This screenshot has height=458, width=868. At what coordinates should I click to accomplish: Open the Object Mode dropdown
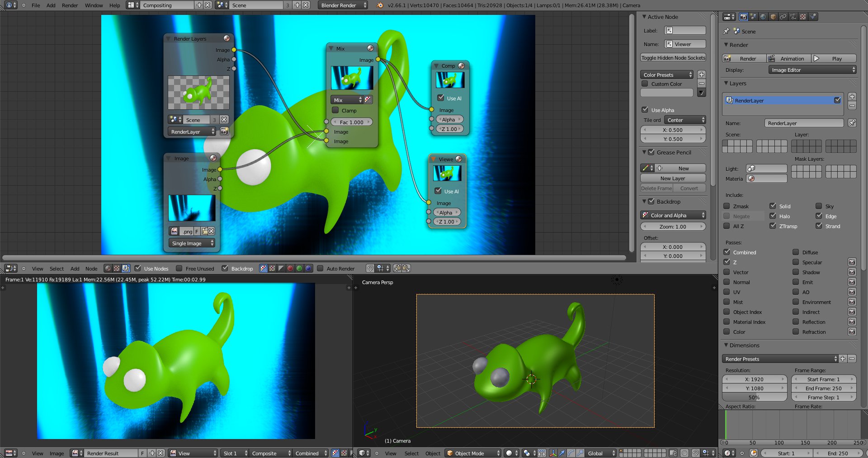473,453
